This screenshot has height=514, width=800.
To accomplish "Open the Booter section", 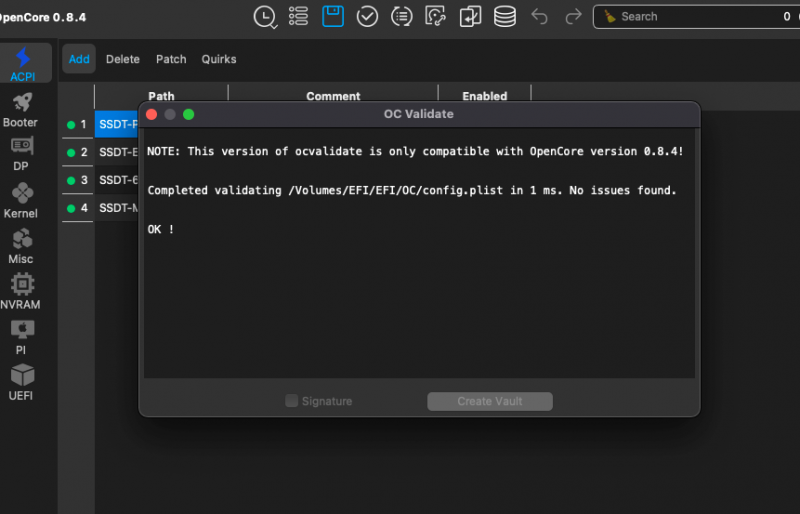I will click(20, 110).
